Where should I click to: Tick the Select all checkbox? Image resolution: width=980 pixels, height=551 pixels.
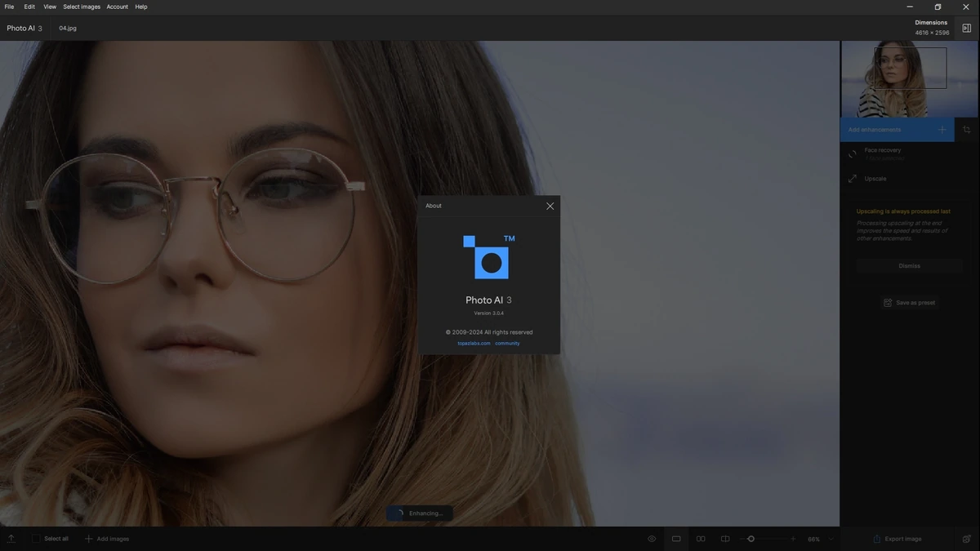[x=36, y=539]
